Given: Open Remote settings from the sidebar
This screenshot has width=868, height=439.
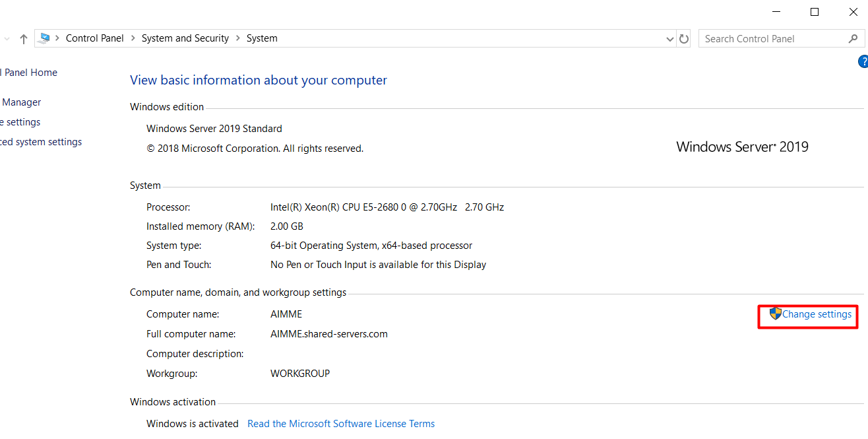Looking at the screenshot, I should coord(20,121).
